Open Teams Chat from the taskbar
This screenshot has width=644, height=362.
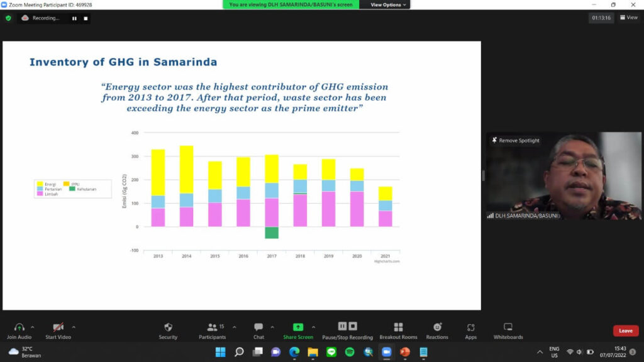pyautogui.click(x=275, y=352)
